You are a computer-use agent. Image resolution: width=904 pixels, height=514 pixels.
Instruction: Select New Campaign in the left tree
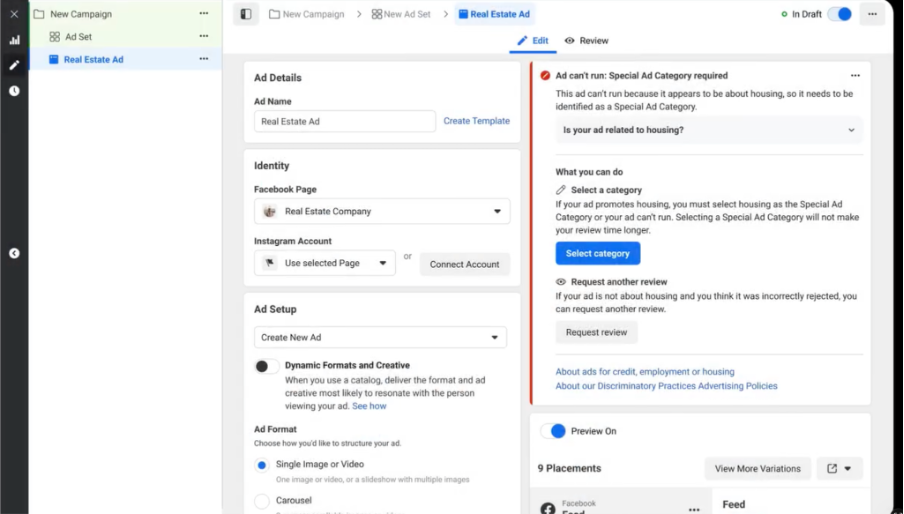click(81, 14)
